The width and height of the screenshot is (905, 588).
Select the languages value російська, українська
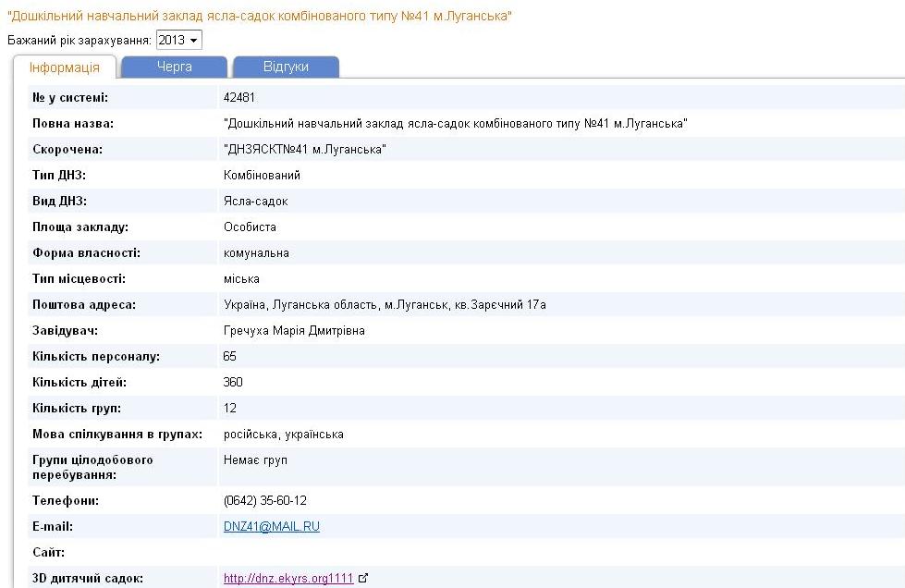click(x=283, y=435)
